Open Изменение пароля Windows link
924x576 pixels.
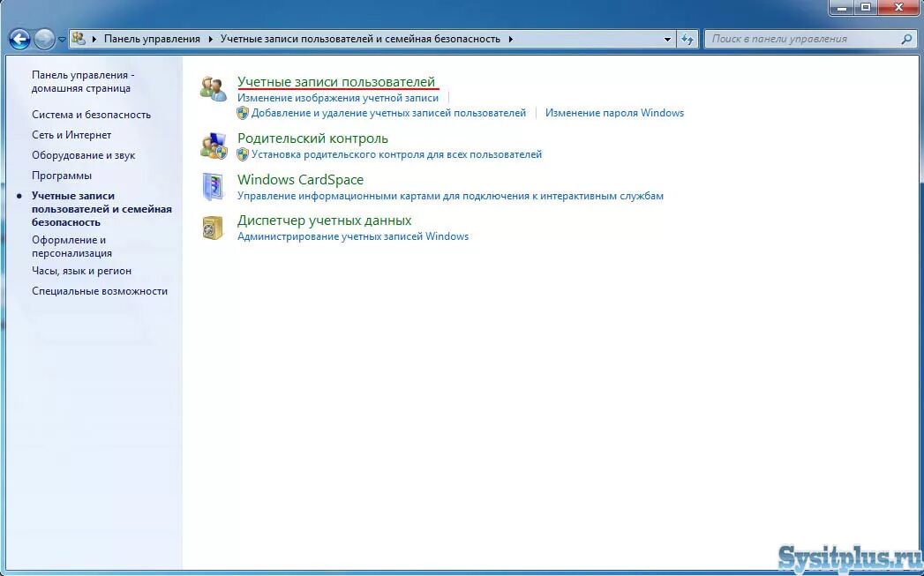614,113
